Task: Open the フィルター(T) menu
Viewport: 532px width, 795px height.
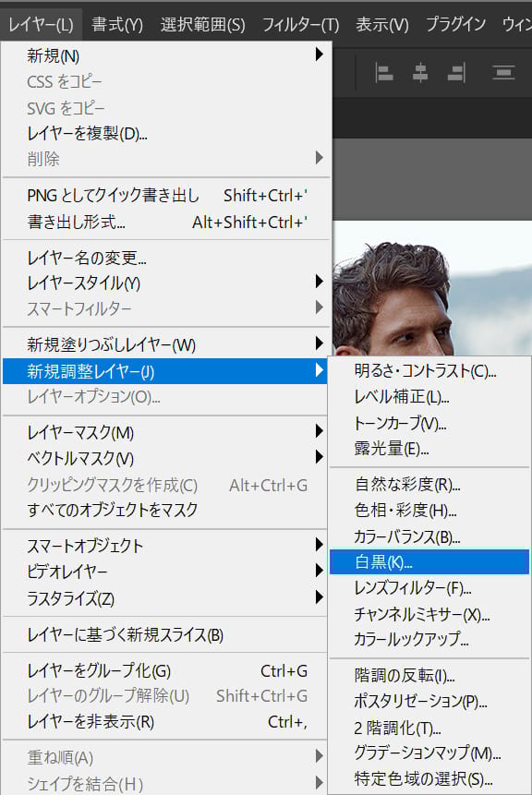Action: (x=300, y=24)
